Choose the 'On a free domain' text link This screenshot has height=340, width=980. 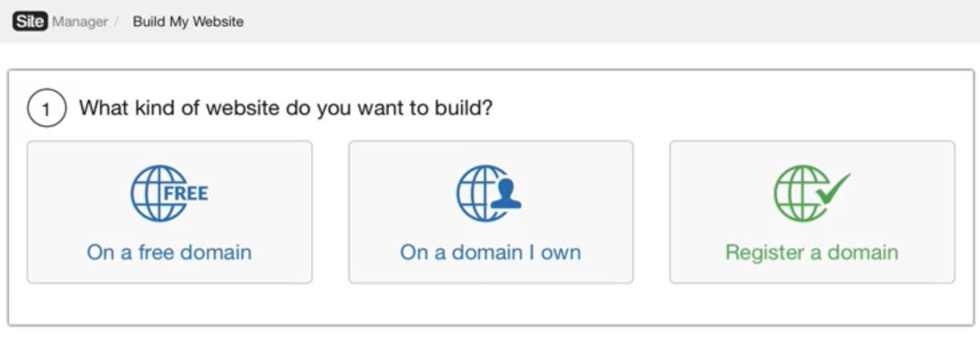(x=169, y=253)
